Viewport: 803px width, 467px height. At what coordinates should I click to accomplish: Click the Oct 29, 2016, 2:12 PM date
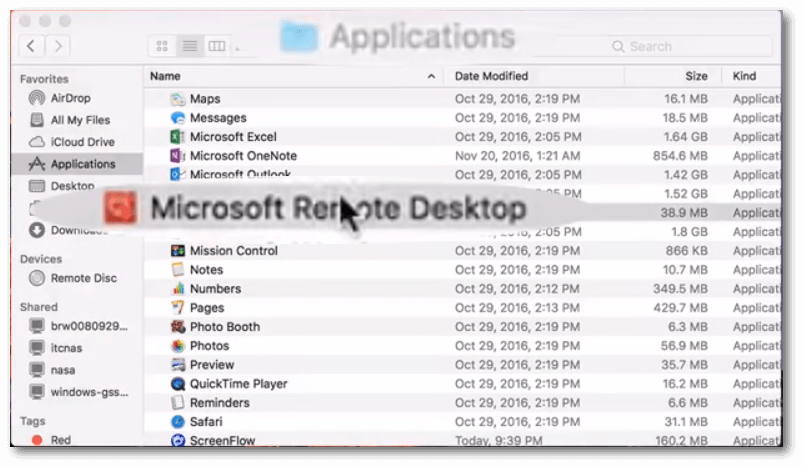(x=517, y=288)
